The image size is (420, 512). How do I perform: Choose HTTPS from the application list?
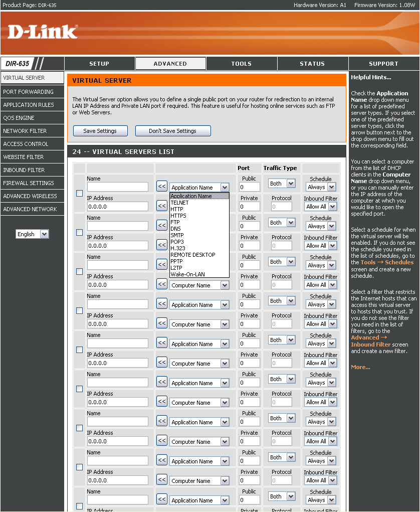click(199, 216)
